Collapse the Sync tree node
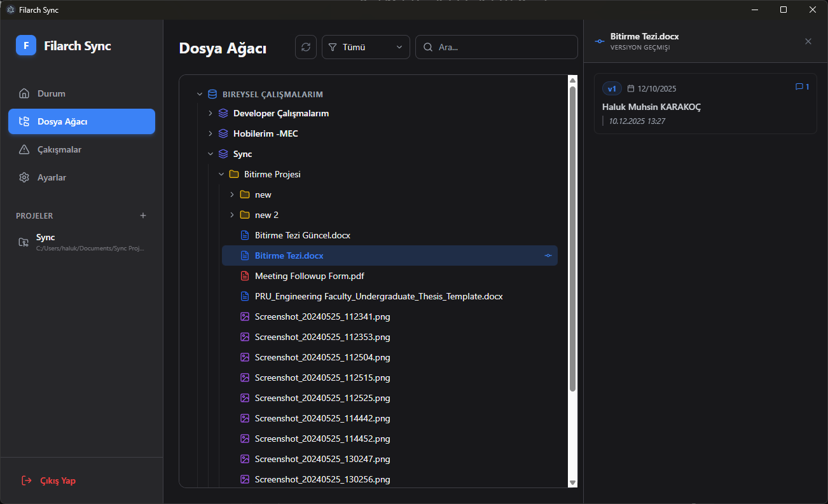This screenshot has width=828, height=504. [210, 154]
